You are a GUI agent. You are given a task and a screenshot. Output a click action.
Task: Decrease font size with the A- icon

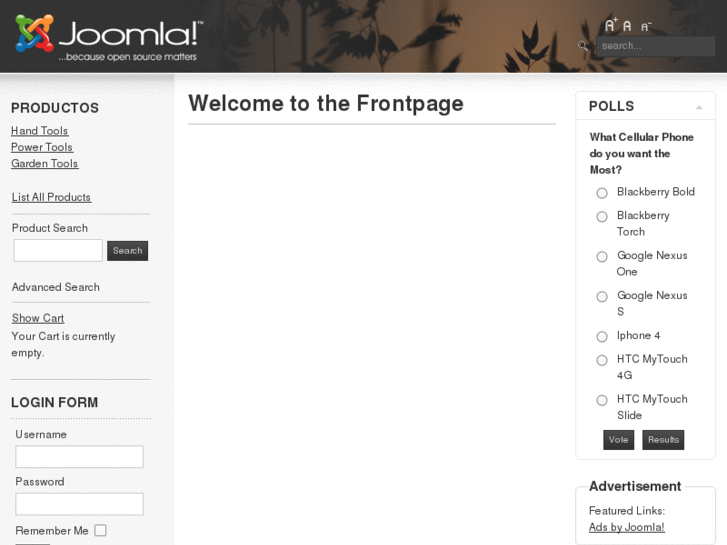[645, 27]
